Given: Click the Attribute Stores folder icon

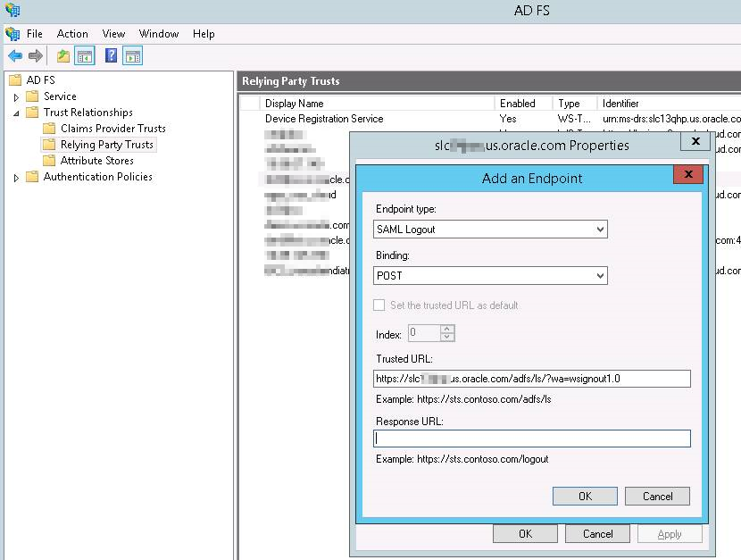Looking at the screenshot, I should (x=49, y=161).
